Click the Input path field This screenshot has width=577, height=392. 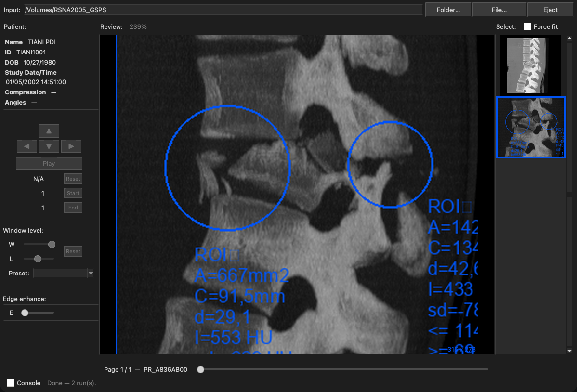223,10
